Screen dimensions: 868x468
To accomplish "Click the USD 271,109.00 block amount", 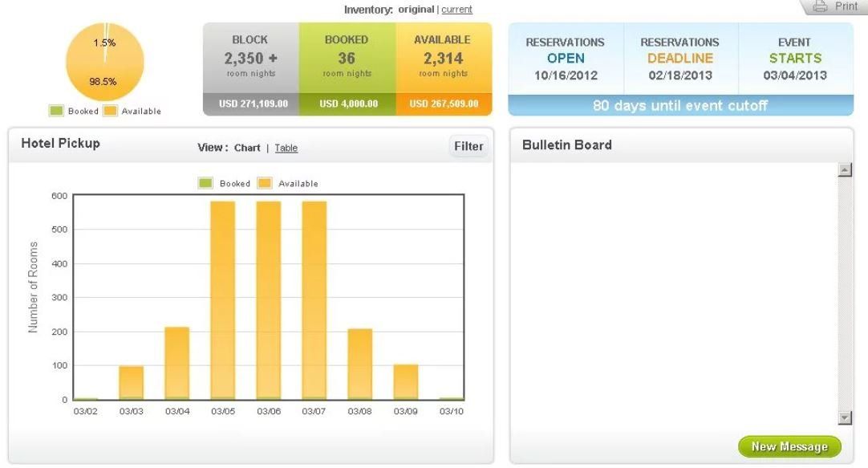I will point(253,104).
